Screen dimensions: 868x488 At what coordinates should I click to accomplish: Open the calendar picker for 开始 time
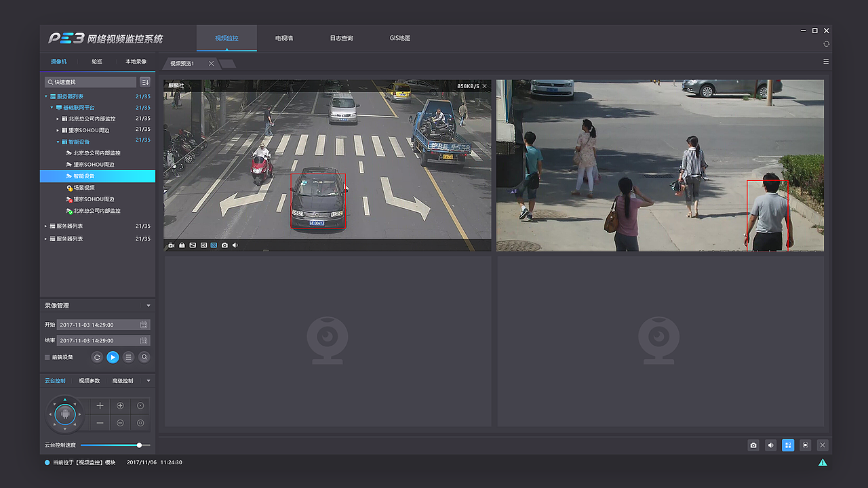pyautogui.click(x=144, y=325)
